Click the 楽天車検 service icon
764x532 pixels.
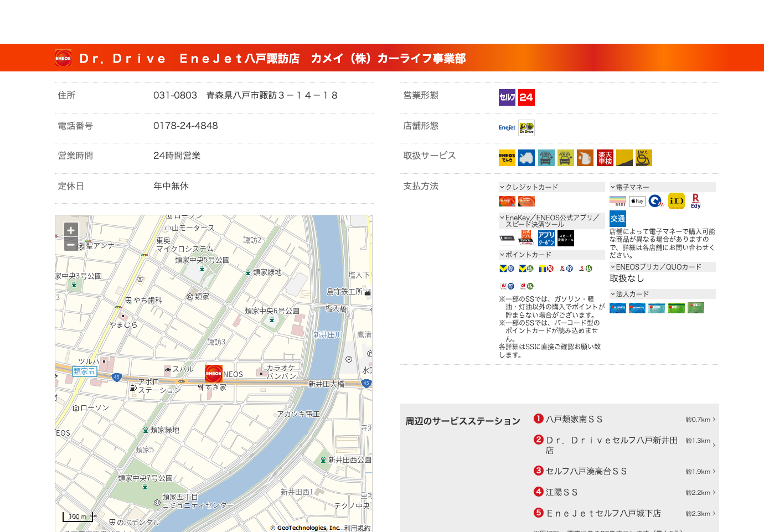(605, 158)
